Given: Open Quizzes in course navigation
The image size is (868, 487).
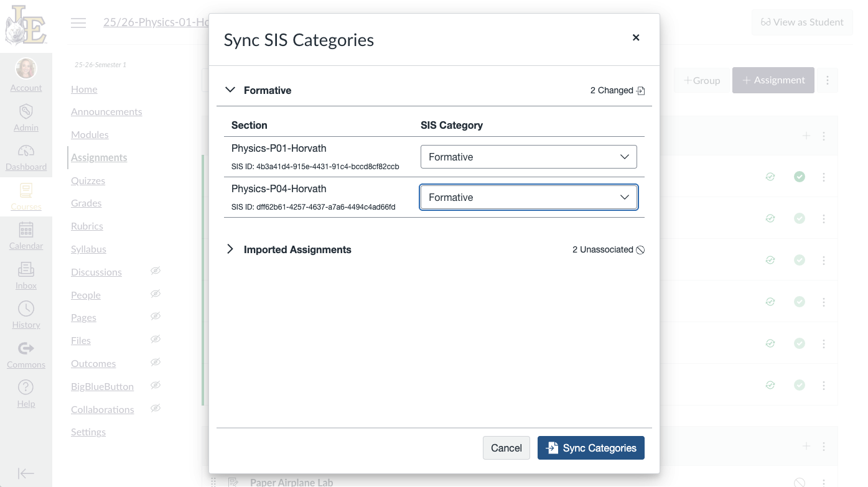Looking at the screenshot, I should (x=88, y=180).
